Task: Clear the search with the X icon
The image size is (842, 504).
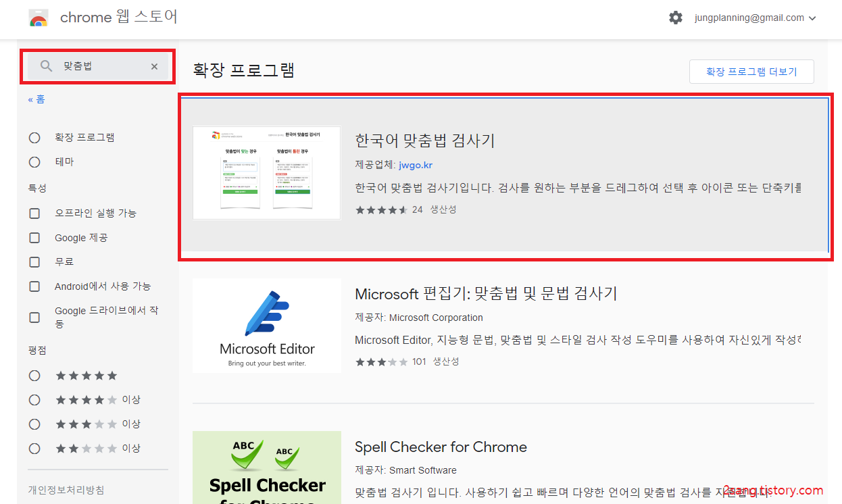Action: coord(154,66)
